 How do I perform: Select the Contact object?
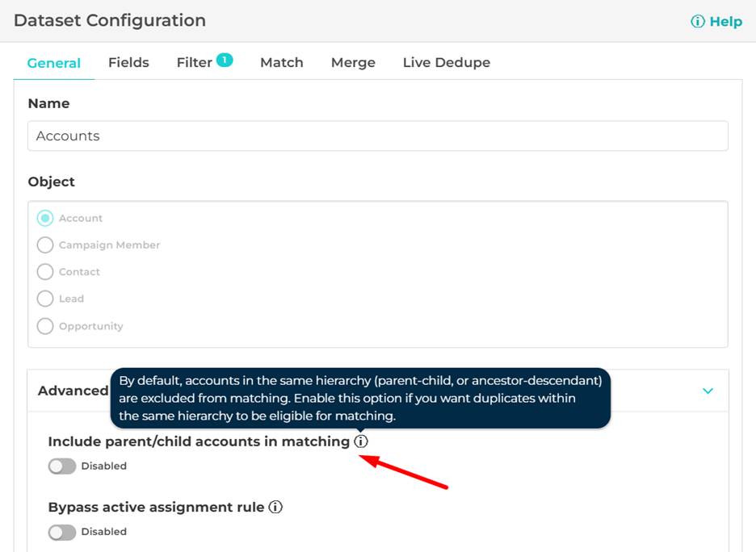coord(45,272)
